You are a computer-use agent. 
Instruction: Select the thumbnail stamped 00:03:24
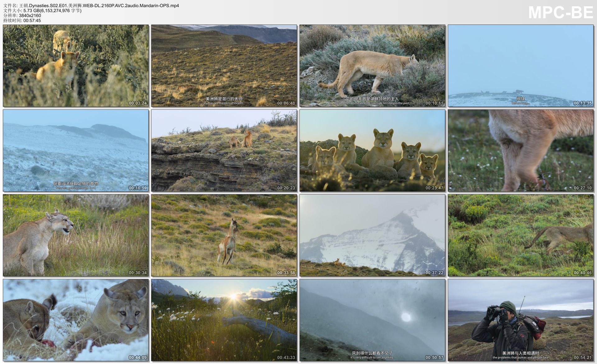[76, 66]
